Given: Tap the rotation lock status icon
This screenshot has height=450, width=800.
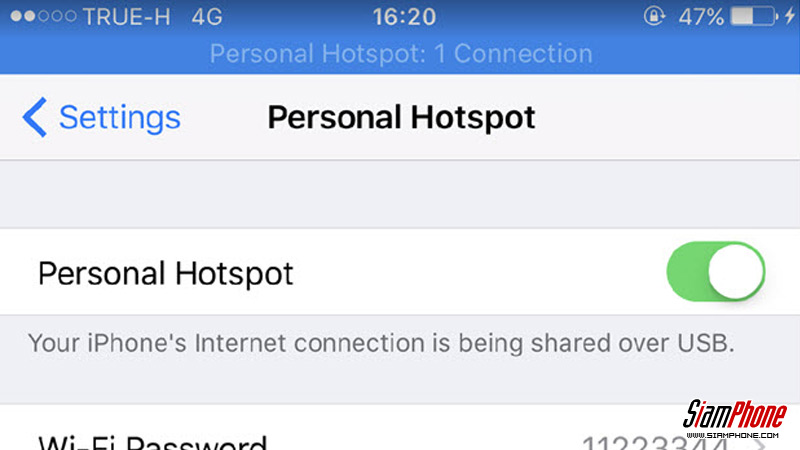Looking at the screenshot, I should pyautogui.click(x=654, y=16).
